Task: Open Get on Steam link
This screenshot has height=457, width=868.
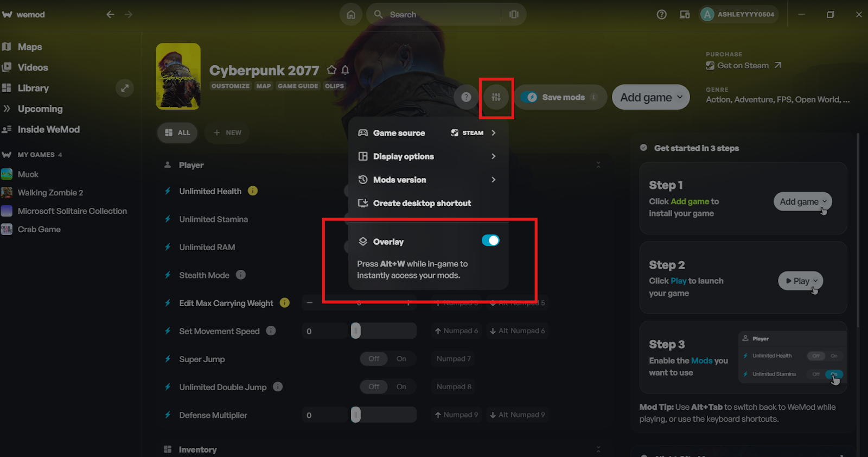Action: 743,66
